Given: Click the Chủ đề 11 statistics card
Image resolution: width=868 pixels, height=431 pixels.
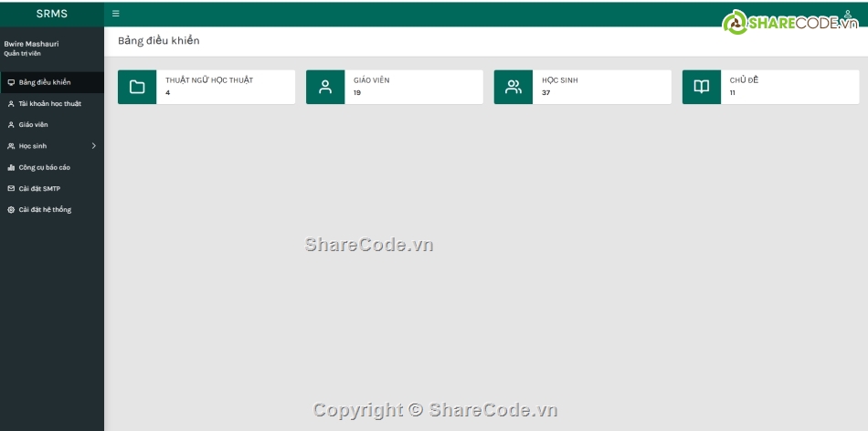Looking at the screenshot, I should 789,87.
